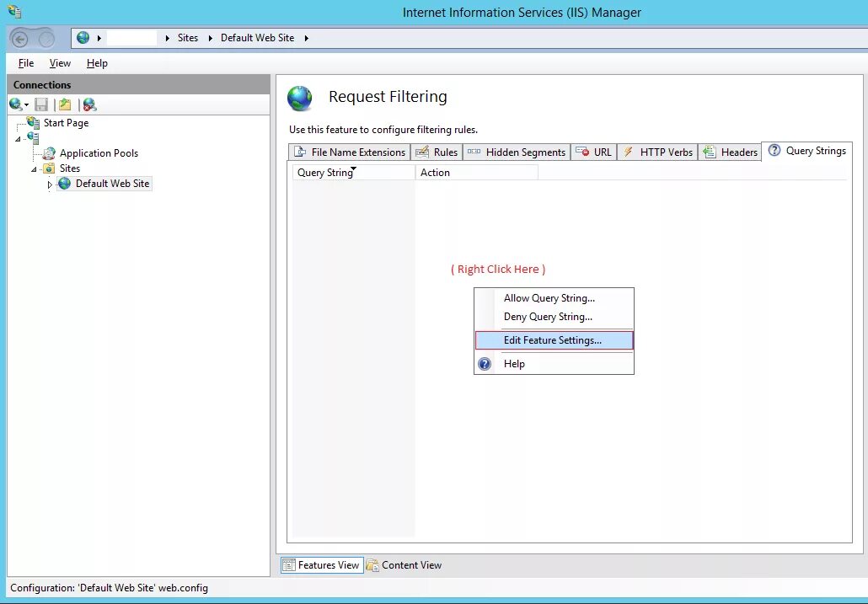The width and height of the screenshot is (868, 604).
Task: Click the globe icon in address bar
Action: [83, 38]
